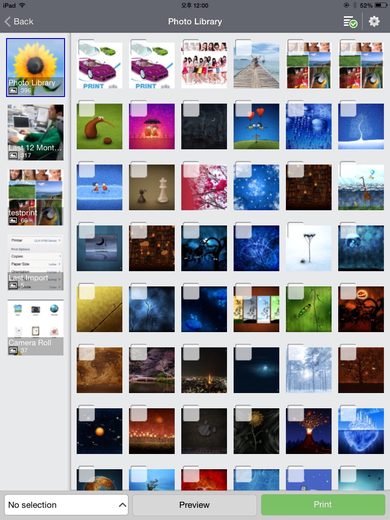This screenshot has width=390, height=520.
Task: Tap the select-all list checkmark icon
Action: 350,22
